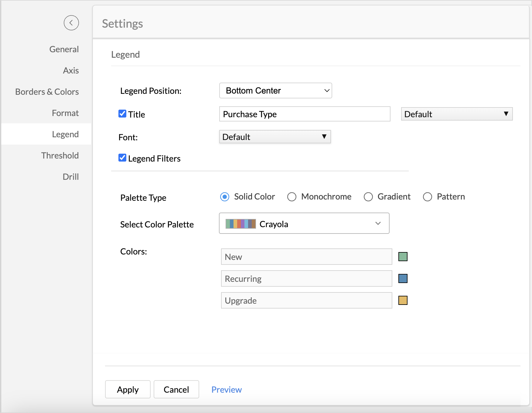The height and width of the screenshot is (413, 532).
Task: Pick the orange Upgrade color swatch
Action: [x=403, y=301]
